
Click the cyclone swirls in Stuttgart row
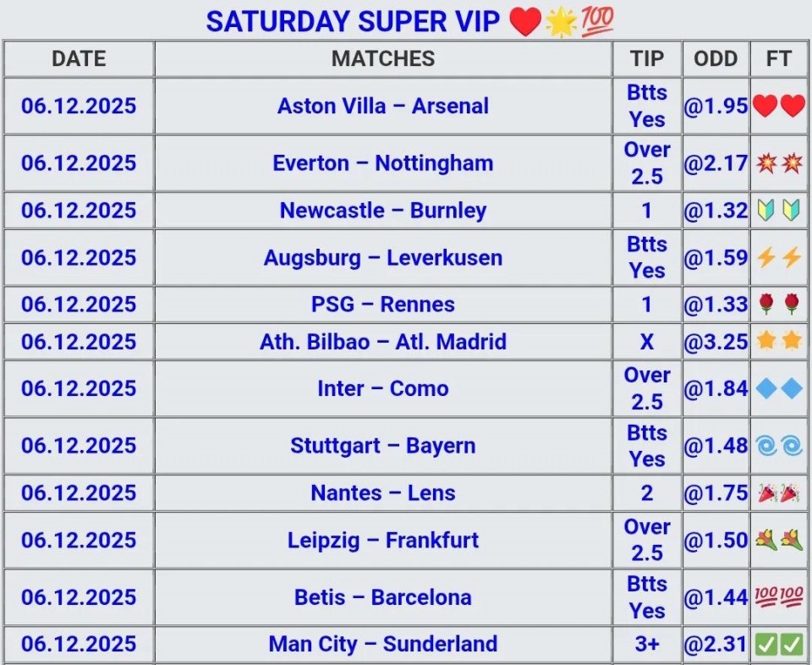pos(778,446)
